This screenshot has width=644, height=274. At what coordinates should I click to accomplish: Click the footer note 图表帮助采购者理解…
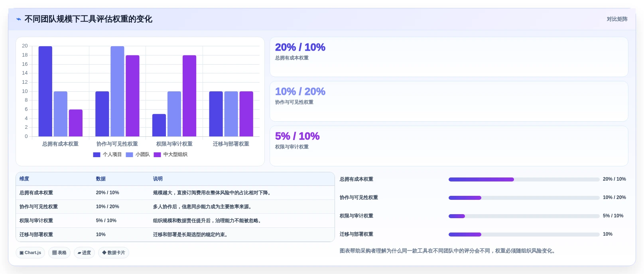pyautogui.click(x=447, y=251)
